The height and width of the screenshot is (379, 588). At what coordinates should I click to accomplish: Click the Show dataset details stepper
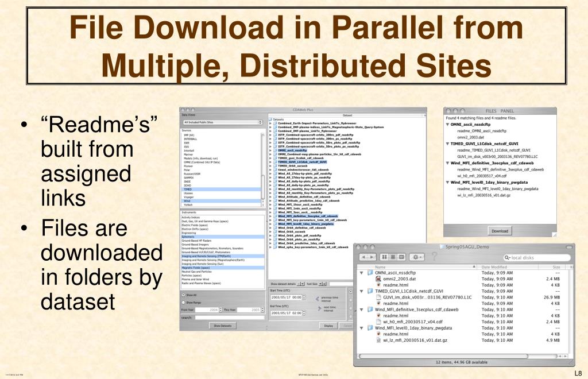[301, 284]
